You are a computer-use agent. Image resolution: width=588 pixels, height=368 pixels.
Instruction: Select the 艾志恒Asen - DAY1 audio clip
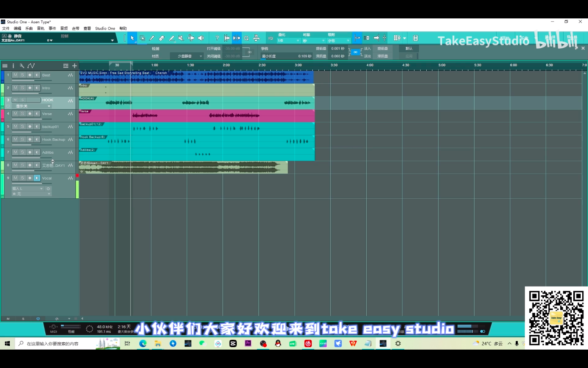click(x=183, y=167)
